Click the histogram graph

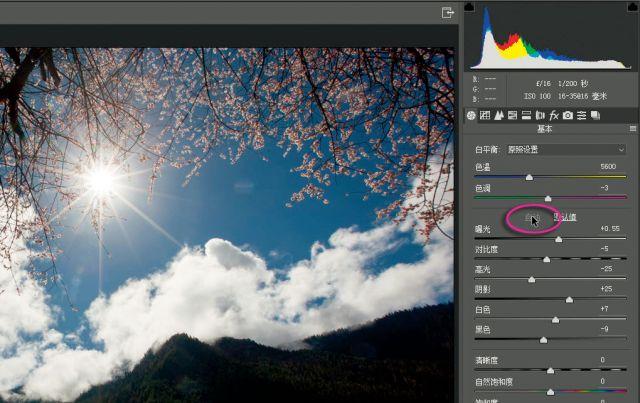[551, 37]
